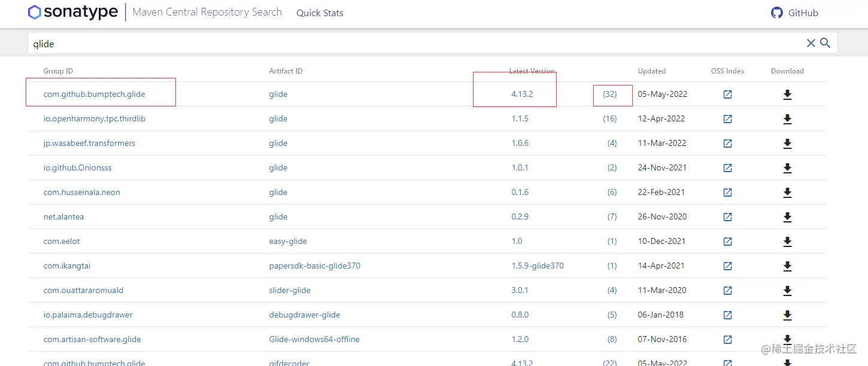
Task: Download the jp.wasabeef.transformers glide artifact
Action: (x=787, y=144)
